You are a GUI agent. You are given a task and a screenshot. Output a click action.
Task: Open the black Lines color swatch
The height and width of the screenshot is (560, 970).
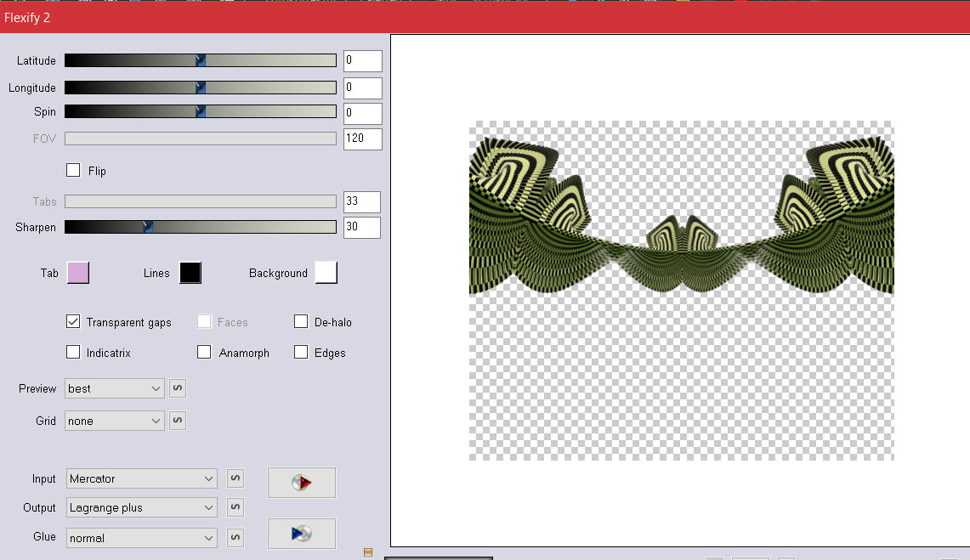coord(190,273)
